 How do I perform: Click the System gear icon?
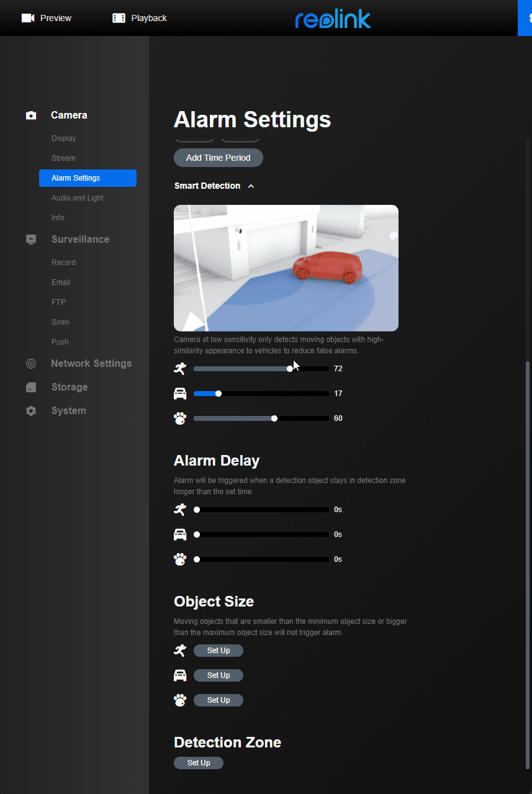(x=31, y=411)
